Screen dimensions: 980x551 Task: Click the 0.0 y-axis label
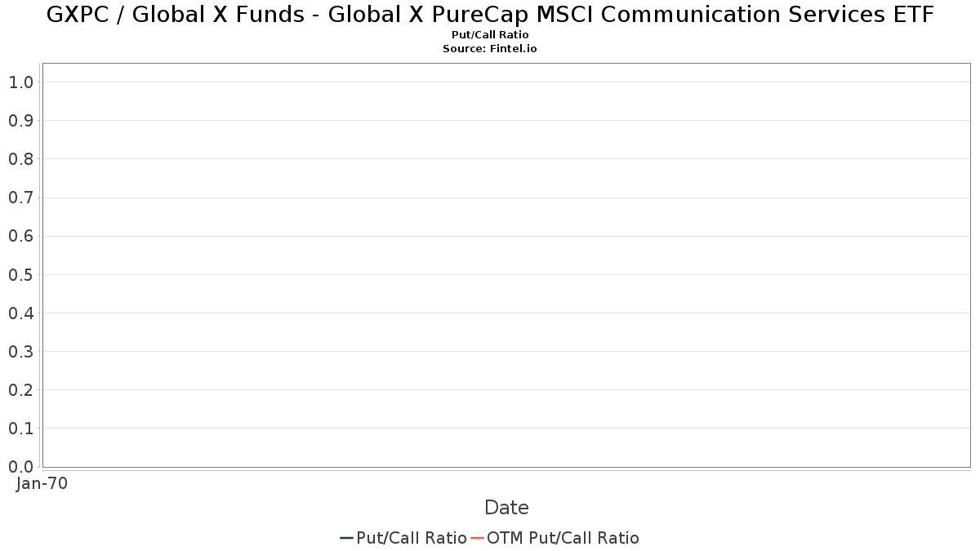[20, 467]
